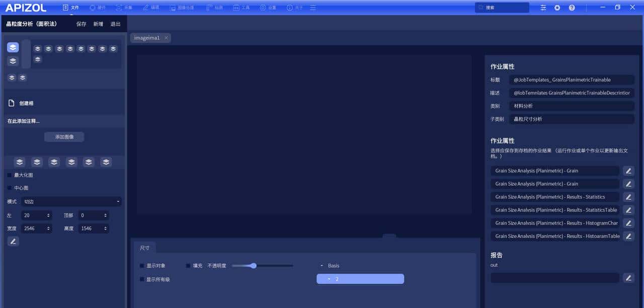Open the 模式 dropdown showing 切边

click(71, 201)
